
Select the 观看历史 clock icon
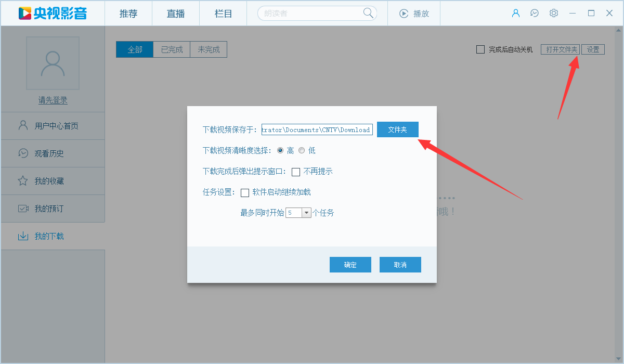21,153
